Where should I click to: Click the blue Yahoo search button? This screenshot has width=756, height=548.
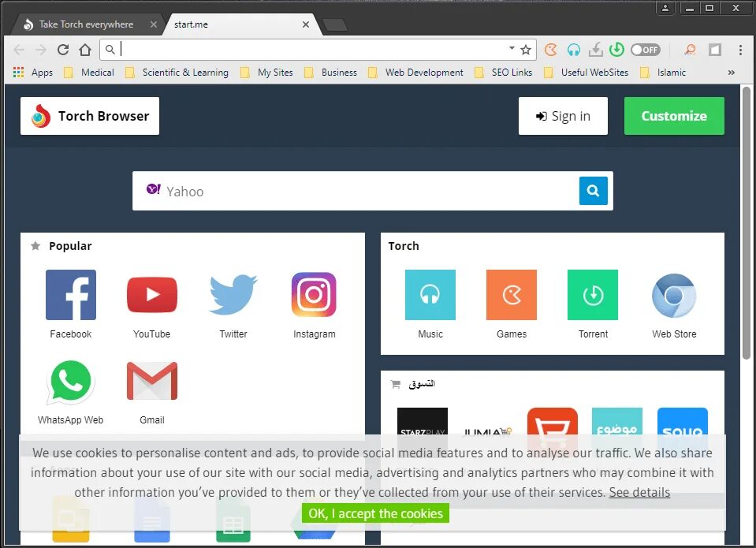click(593, 191)
